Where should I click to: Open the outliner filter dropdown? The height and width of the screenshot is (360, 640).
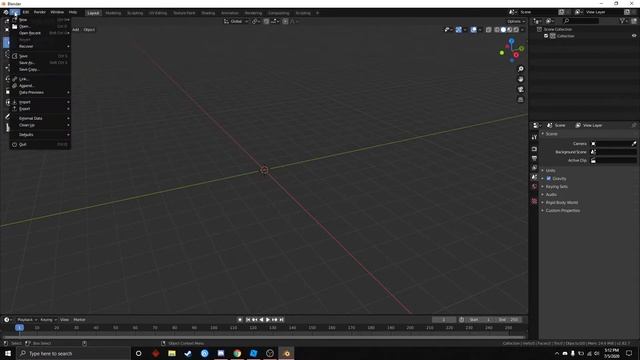[623, 21]
